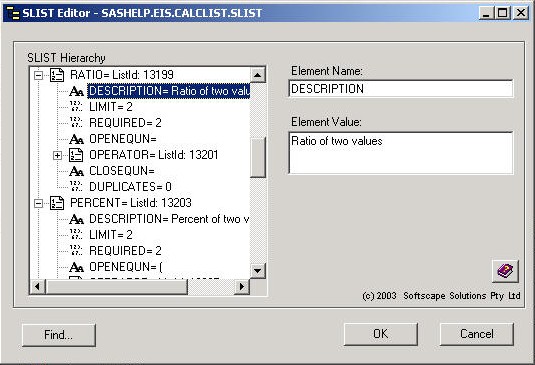Select DESCRIPTION= Ratio of two values row
The width and height of the screenshot is (535, 365).
[169, 91]
